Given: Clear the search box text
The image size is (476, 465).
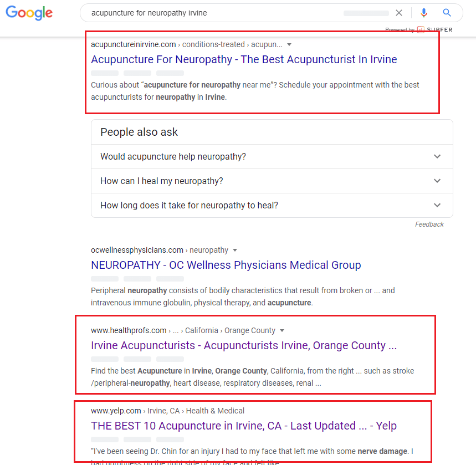Looking at the screenshot, I should coord(399,13).
